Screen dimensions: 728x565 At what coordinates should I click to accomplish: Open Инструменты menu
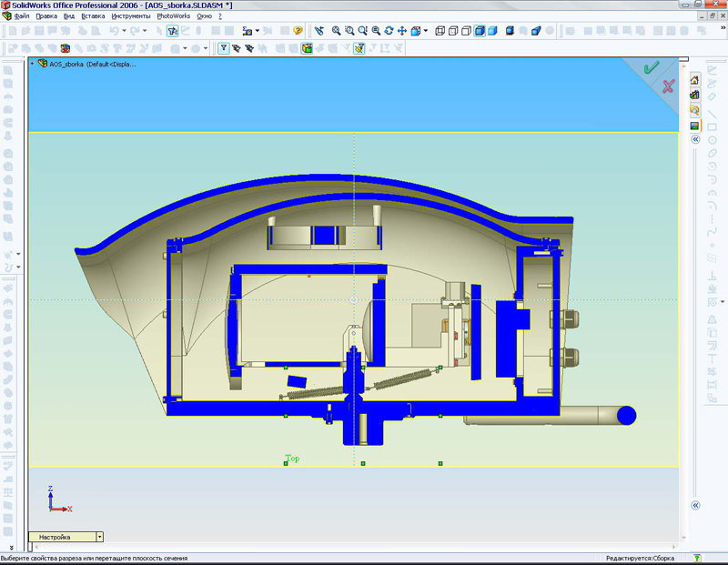click(x=131, y=15)
